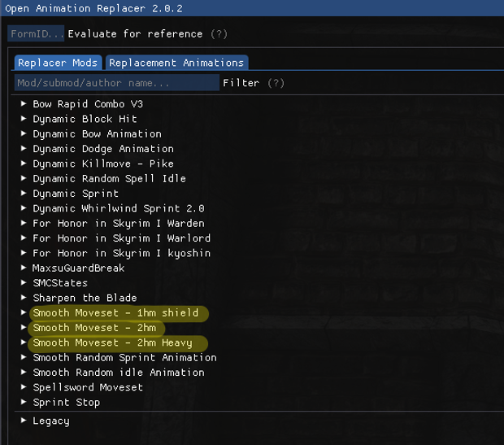Click the Mod/submod/author name filter field

click(x=116, y=83)
